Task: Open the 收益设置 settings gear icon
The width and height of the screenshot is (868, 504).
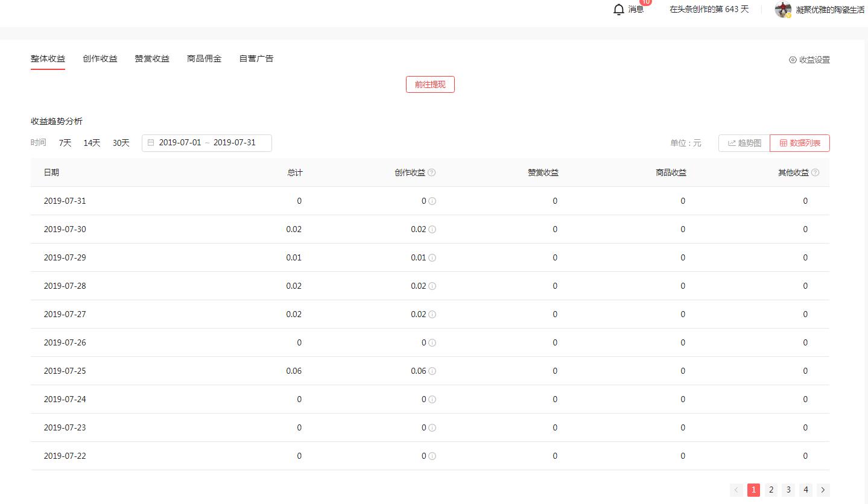Action: point(793,60)
